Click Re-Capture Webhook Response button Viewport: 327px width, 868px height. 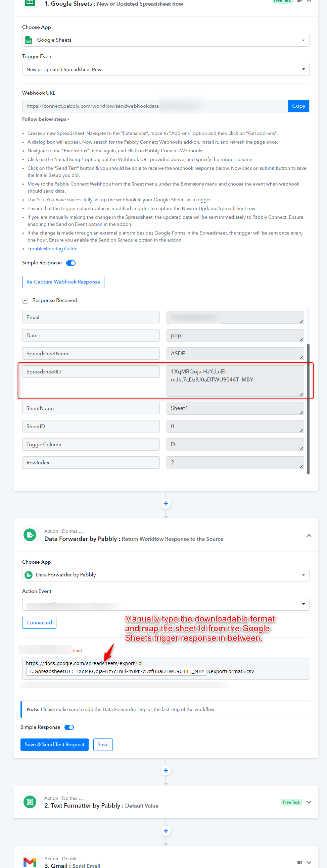coord(63,282)
